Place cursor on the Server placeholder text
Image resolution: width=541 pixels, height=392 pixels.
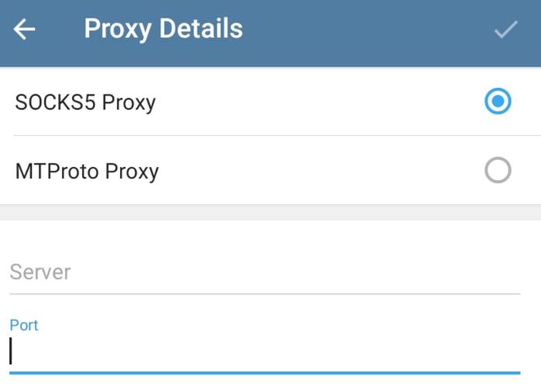40,272
